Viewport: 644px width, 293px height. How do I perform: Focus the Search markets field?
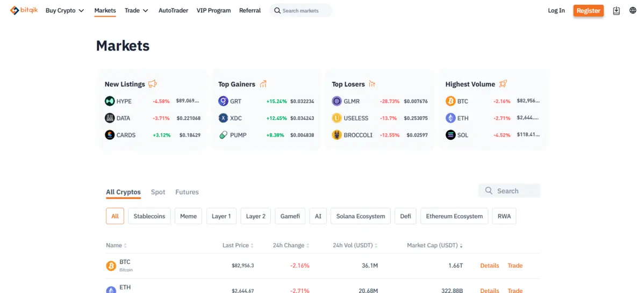[300, 11]
